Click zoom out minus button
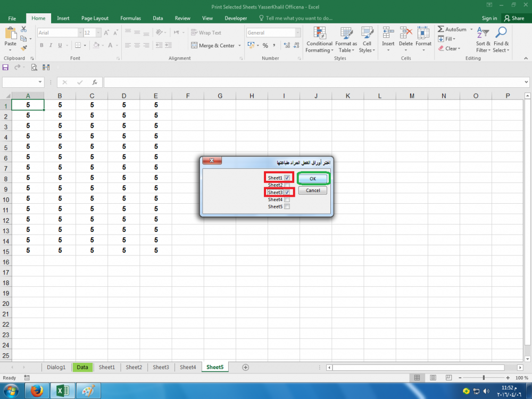This screenshot has height=399, width=532. [x=460, y=378]
